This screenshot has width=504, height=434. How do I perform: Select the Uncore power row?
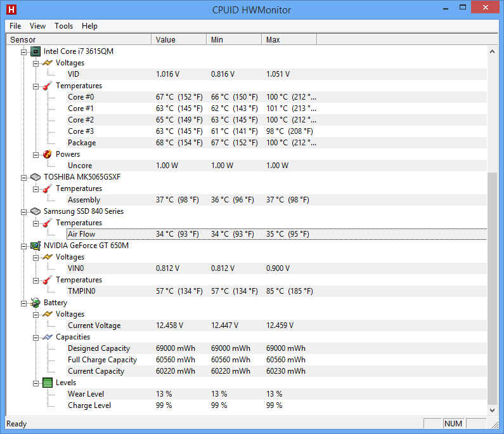[x=276, y=166]
